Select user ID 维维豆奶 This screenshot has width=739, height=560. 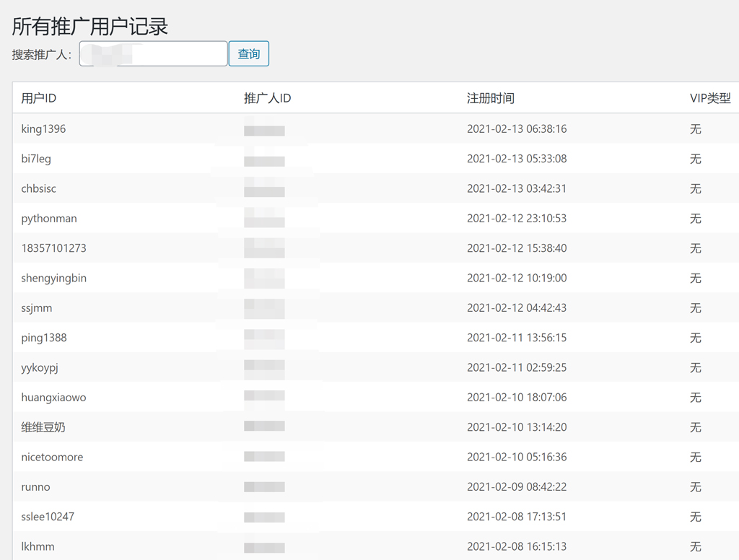click(x=43, y=427)
